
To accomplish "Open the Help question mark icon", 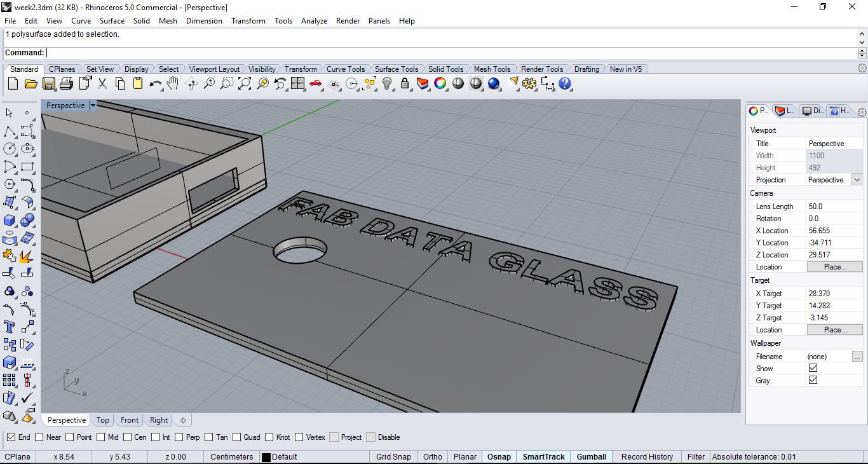I will pos(565,83).
